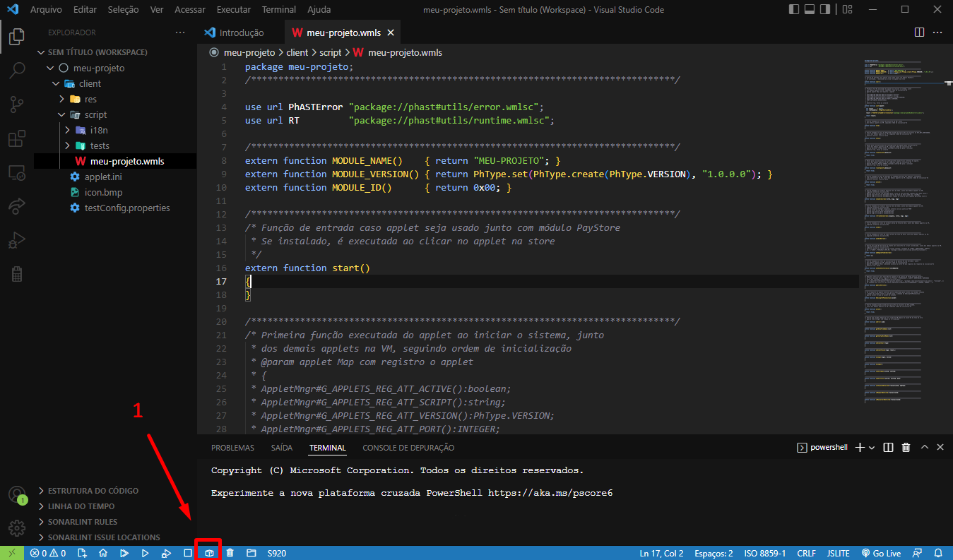Toggle the split editor layout icon
The height and width of the screenshot is (560, 953).
[918, 32]
